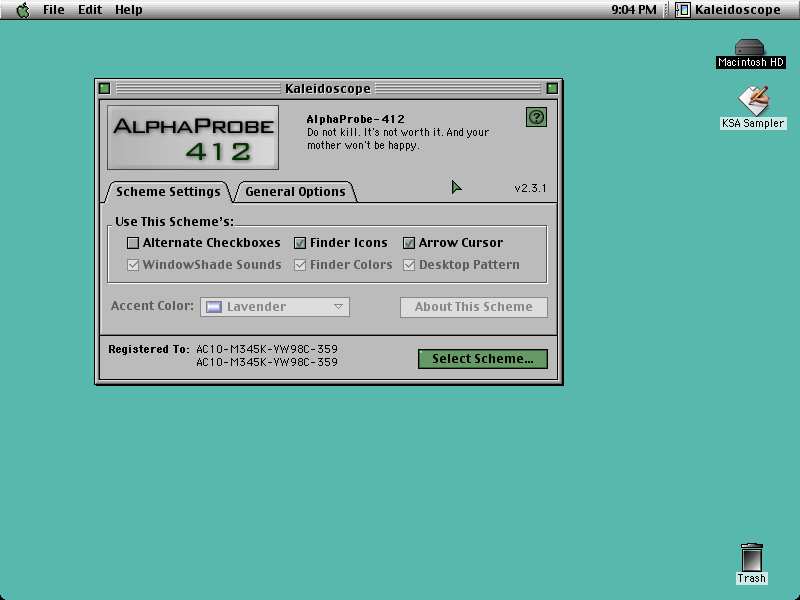
Task: Click the Select Scheme button
Action: tap(483, 359)
